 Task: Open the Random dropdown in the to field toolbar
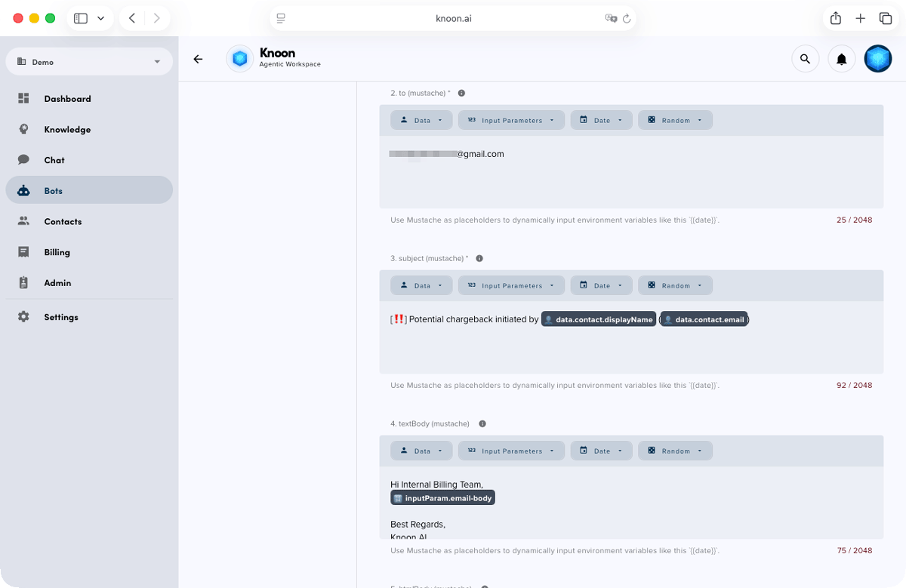[x=675, y=120]
